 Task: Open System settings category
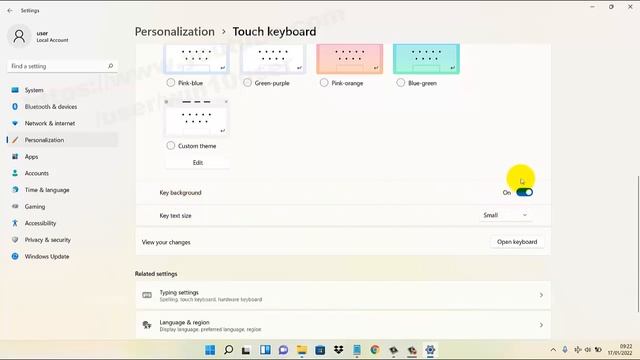coord(62,90)
